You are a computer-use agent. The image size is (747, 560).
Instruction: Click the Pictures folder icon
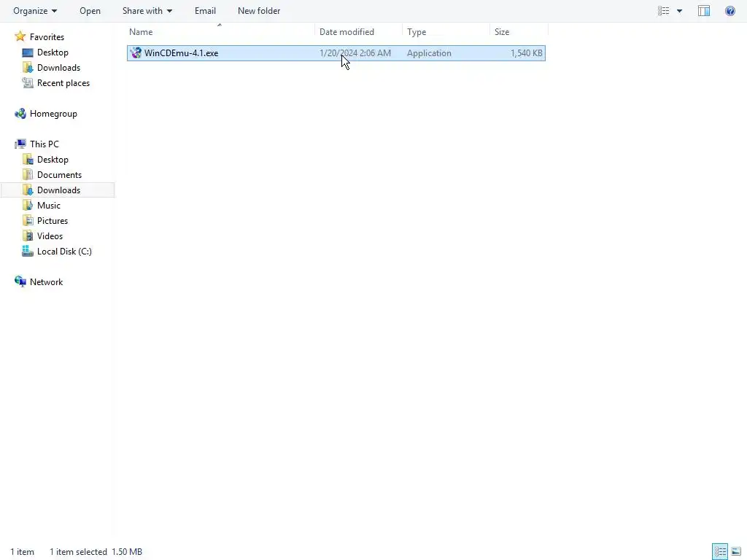point(28,220)
